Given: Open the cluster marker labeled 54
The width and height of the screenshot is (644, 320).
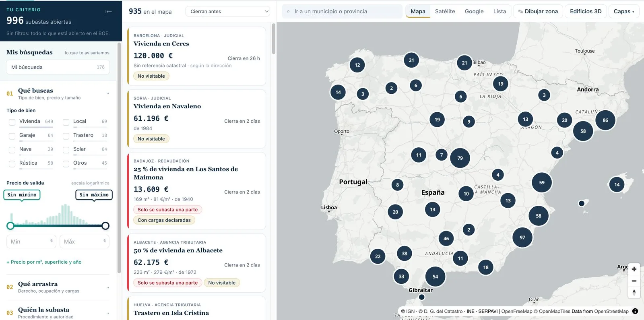Looking at the screenshot, I should [435, 277].
